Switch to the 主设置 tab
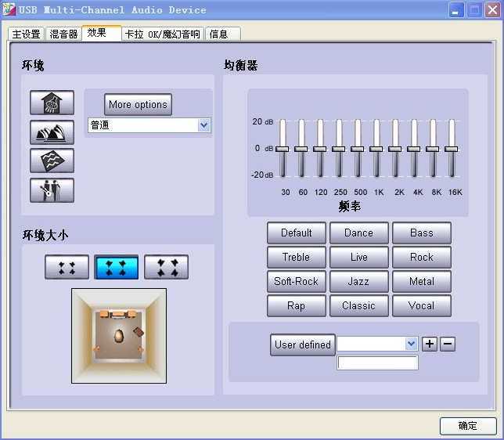This screenshot has height=440, width=504. 26,34
